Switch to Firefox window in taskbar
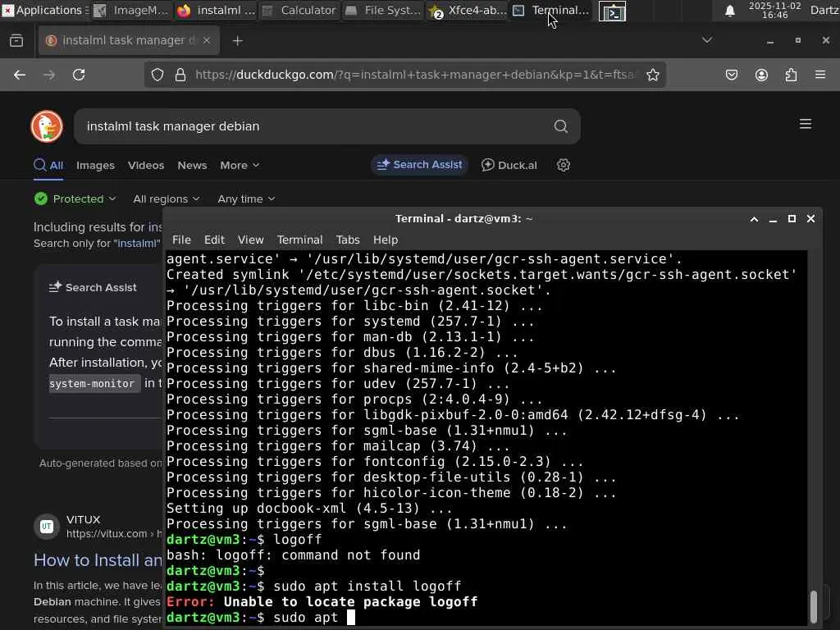The image size is (840, 630). pos(216,10)
